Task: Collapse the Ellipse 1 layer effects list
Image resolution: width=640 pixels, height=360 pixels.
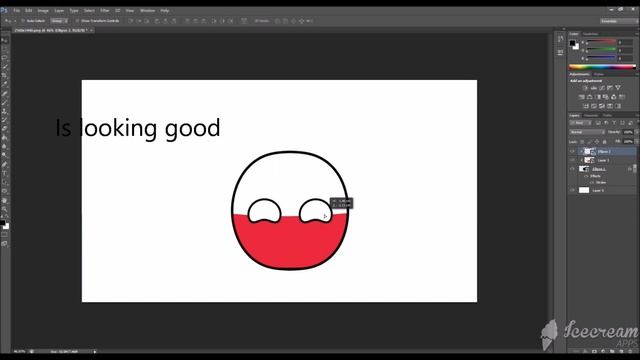Action: click(634, 169)
